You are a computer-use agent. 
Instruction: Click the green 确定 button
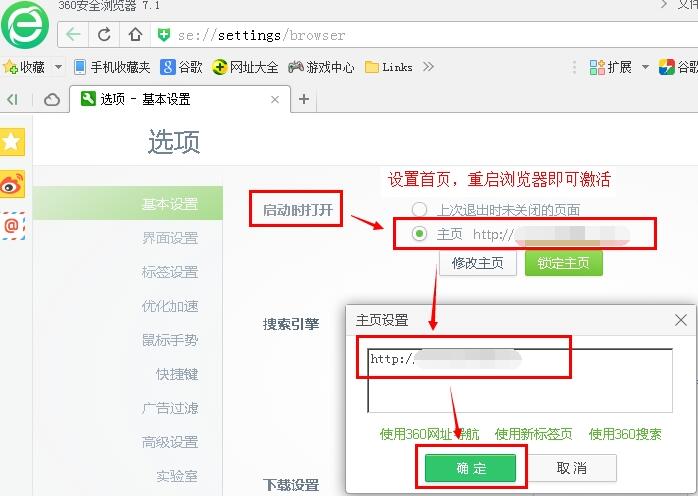470,468
